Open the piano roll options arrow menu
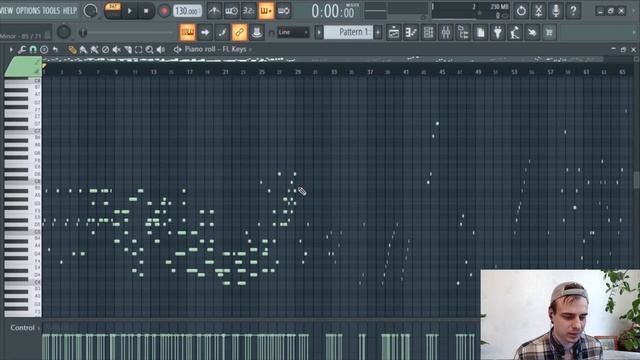 (x=11, y=50)
